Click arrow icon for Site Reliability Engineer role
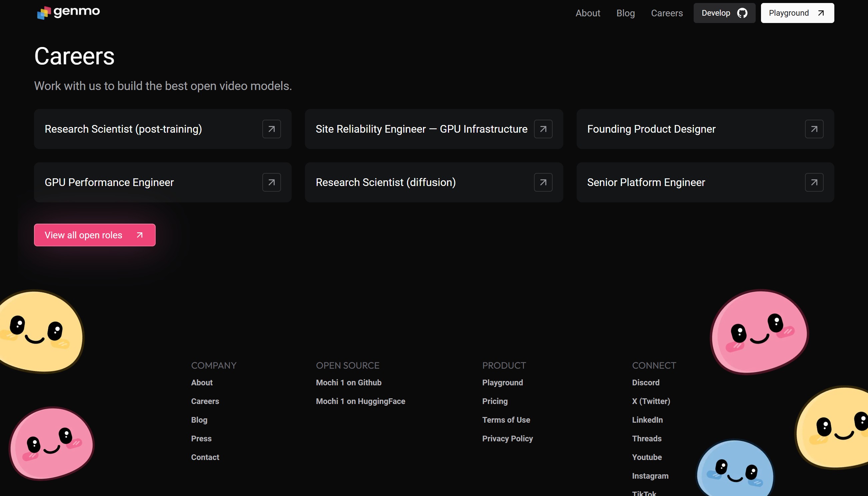This screenshot has height=496, width=868. click(x=543, y=129)
